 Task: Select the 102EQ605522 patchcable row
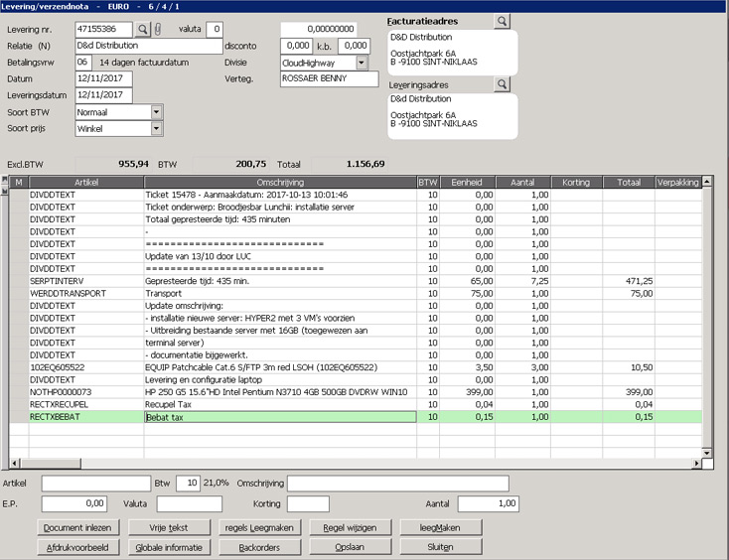tap(356, 367)
